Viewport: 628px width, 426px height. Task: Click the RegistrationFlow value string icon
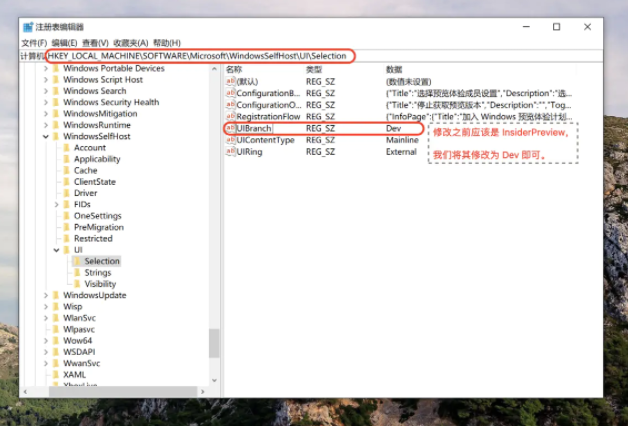(x=230, y=116)
